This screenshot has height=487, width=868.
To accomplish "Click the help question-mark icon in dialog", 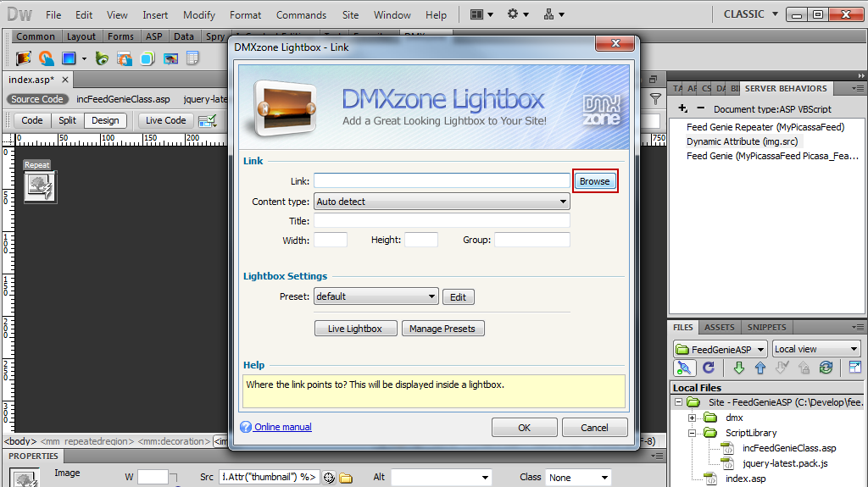I will pos(246,427).
